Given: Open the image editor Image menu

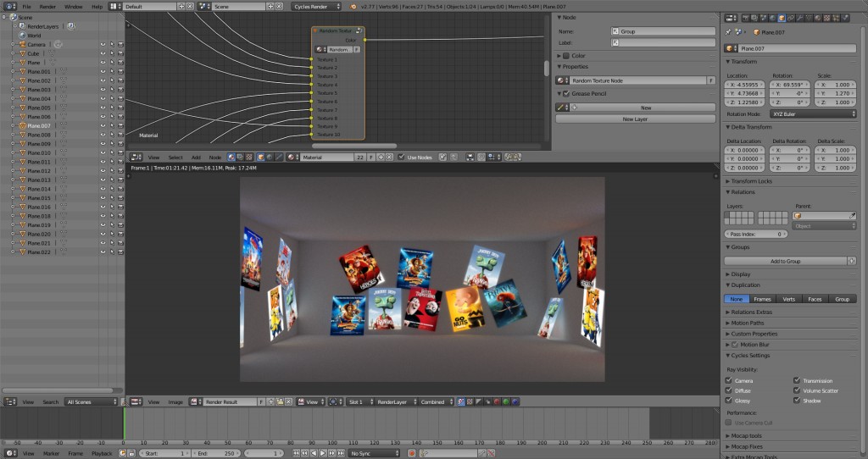Looking at the screenshot, I should 175,402.
